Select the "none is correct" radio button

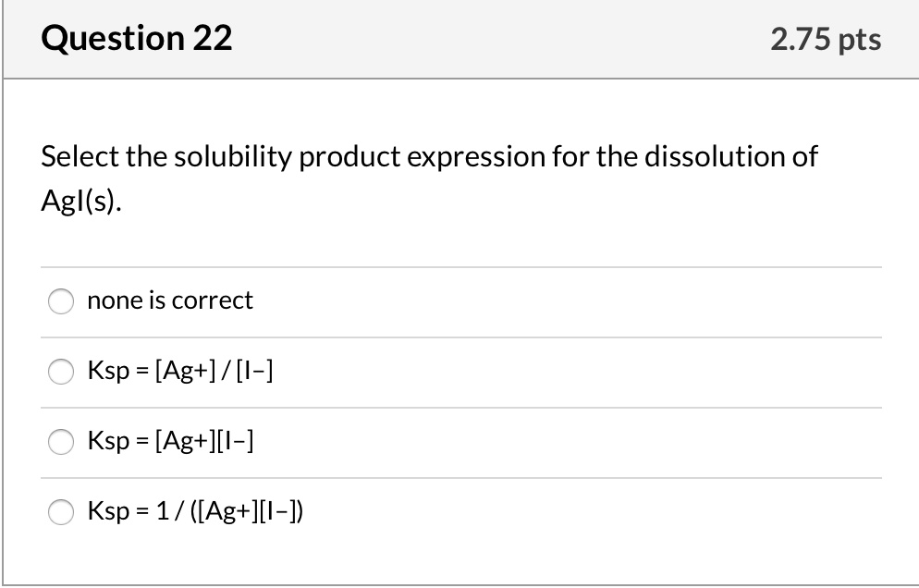pyautogui.click(x=61, y=300)
